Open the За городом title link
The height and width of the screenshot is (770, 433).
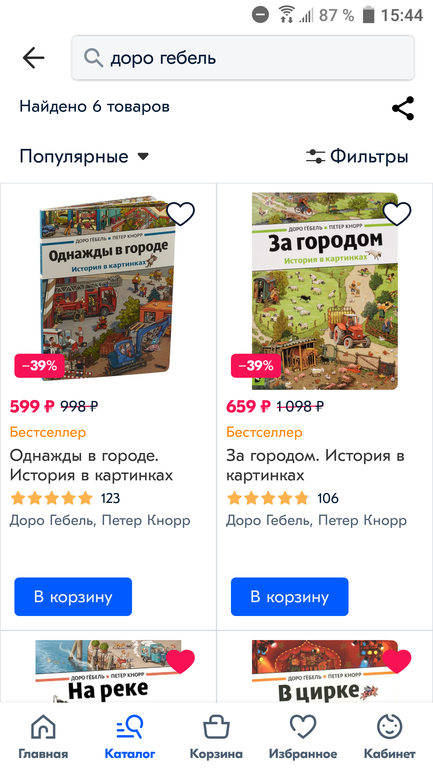tap(315, 466)
